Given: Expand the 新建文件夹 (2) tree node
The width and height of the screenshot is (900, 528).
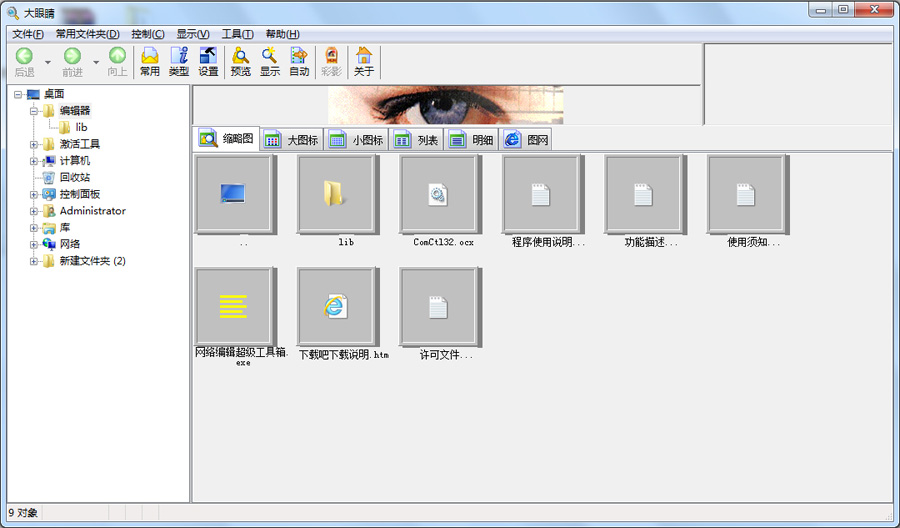Looking at the screenshot, I should 34,262.
